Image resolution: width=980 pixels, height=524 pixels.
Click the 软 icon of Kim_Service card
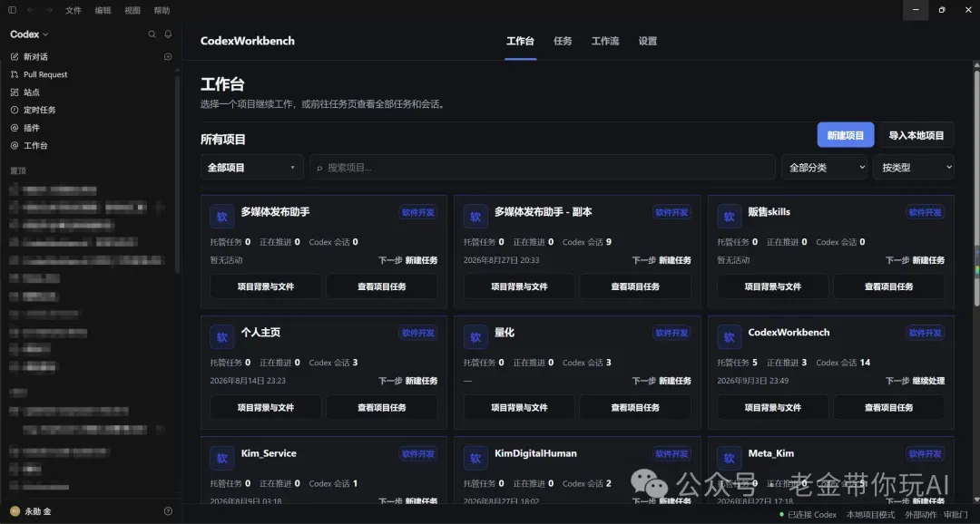[222, 459]
